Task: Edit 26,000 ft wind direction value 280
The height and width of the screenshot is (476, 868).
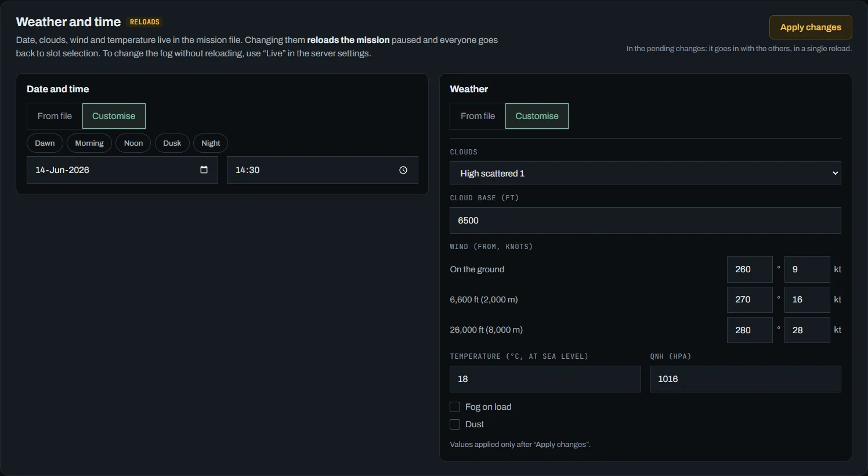Action: click(x=750, y=330)
